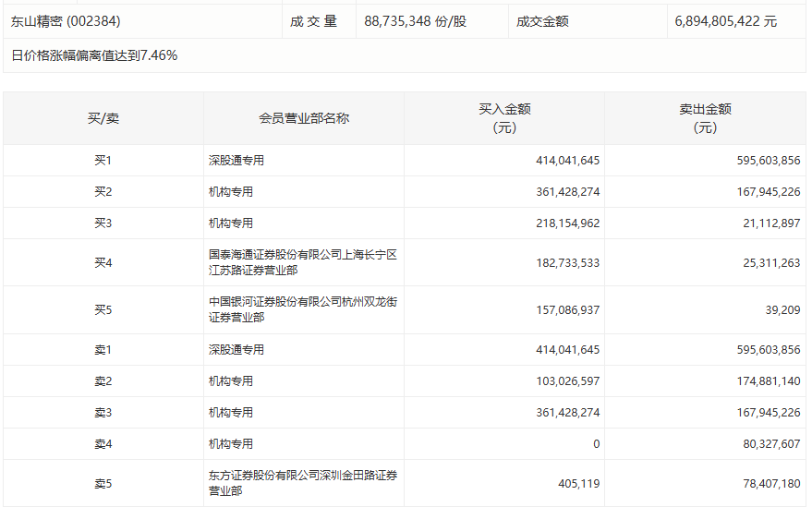Image resolution: width=812 pixels, height=507 pixels.
Task: Select the 买5 row label
Action: point(103,309)
